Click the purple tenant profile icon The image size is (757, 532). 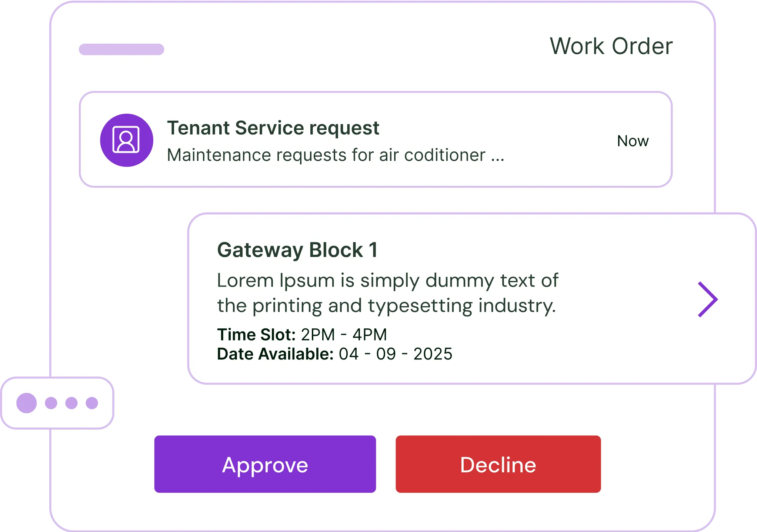[126, 140]
